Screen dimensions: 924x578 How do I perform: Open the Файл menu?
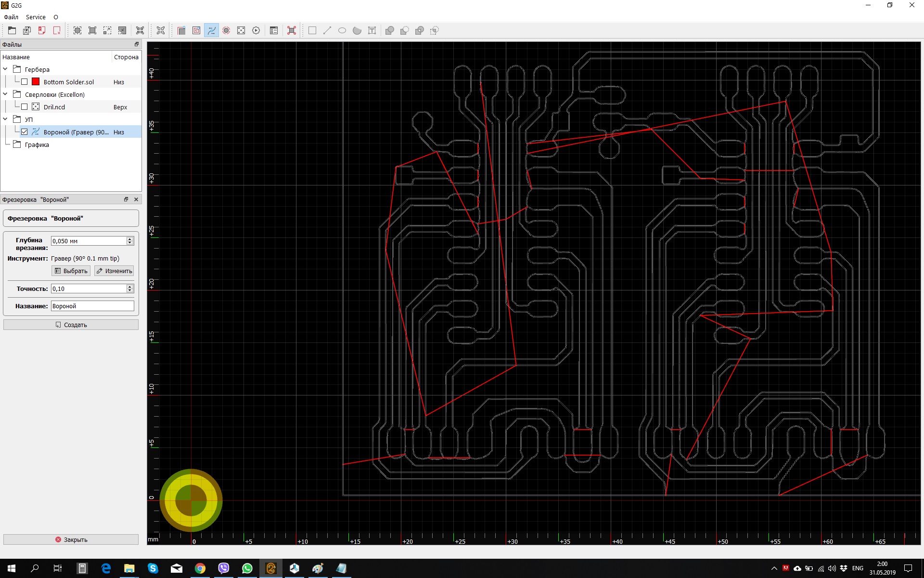[x=11, y=17]
